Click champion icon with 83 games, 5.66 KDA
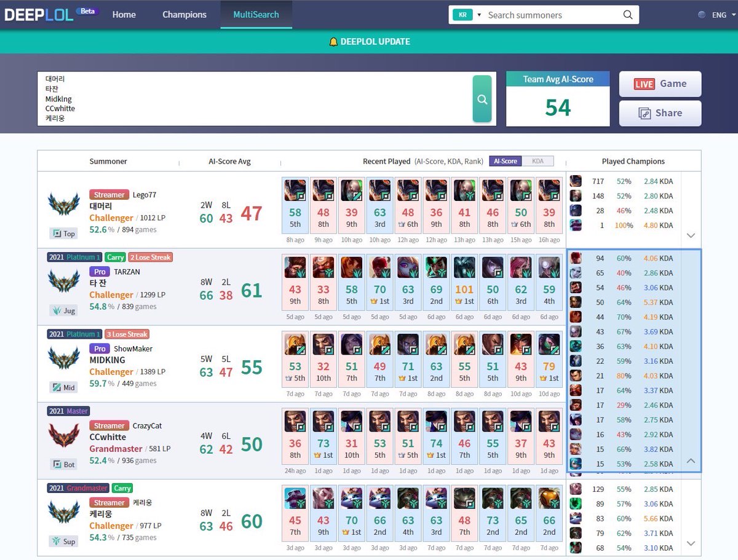738x560 pixels. 576,518
